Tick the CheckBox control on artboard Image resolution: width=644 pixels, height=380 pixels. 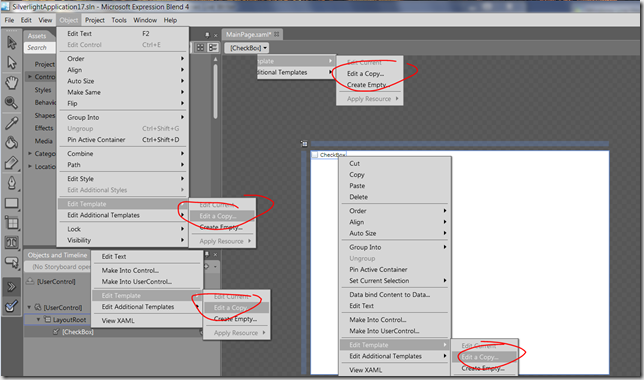pyautogui.click(x=315, y=154)
